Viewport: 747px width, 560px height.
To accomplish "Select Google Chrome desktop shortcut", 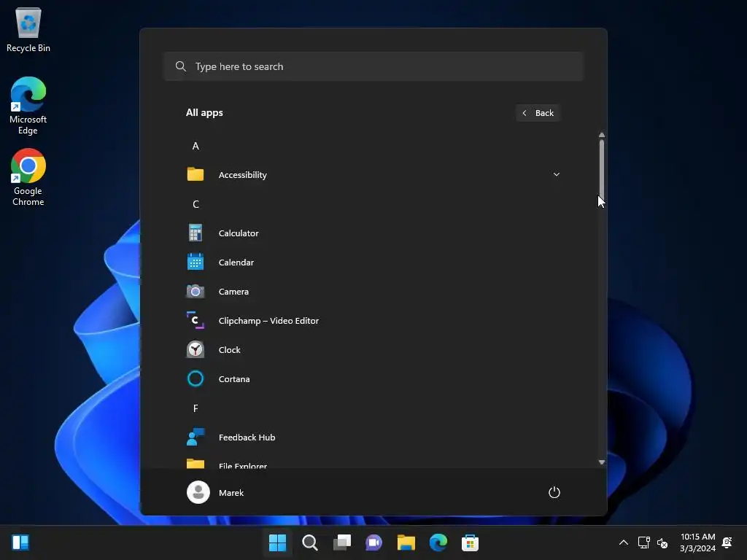I will click(x=28, y=177).
